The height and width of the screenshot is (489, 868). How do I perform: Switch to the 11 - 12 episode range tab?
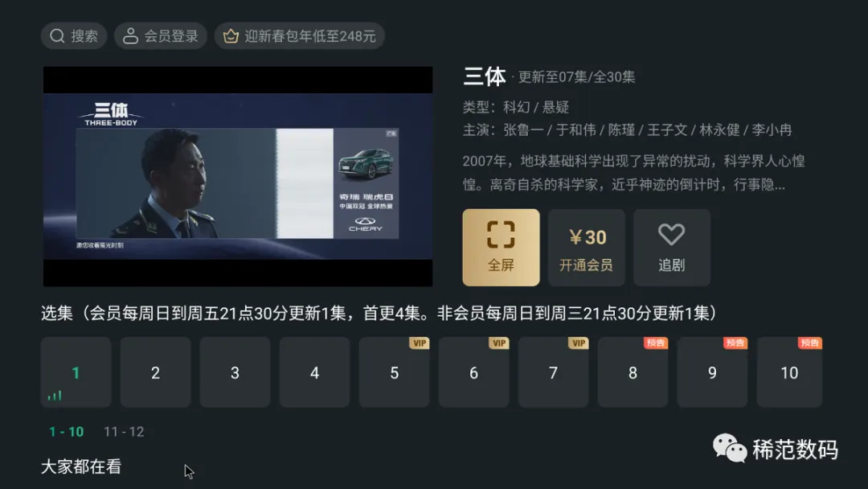[124, 432]
